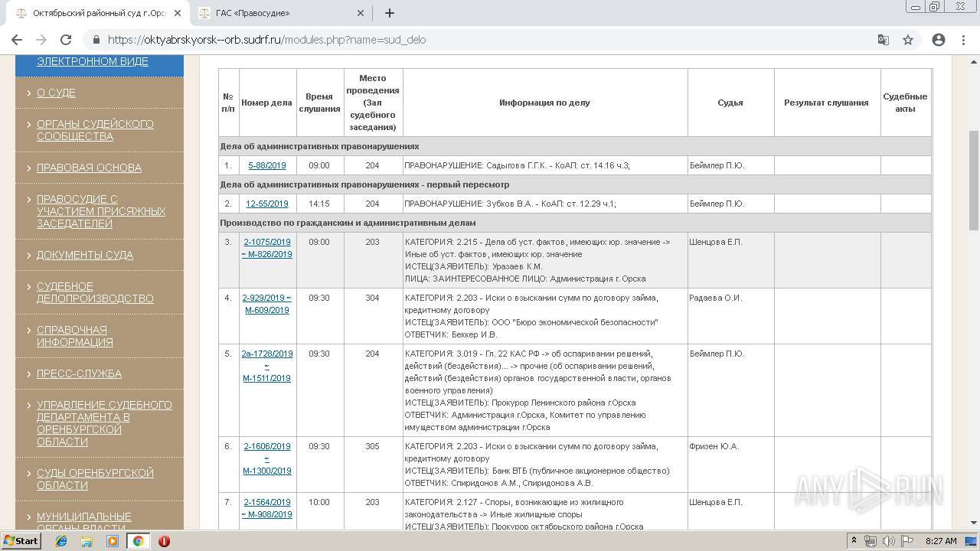Click the URL address bar
Viewport: 980px width, 551px height.
490,40
